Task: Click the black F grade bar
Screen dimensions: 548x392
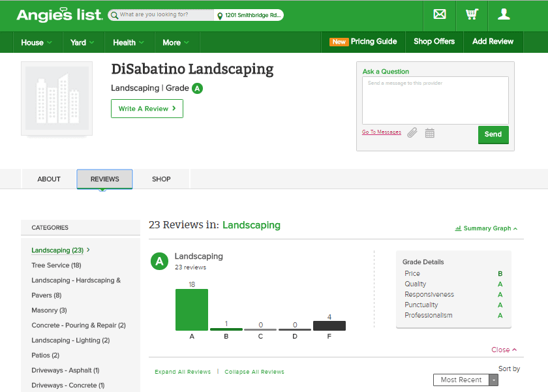Action: 329,325
